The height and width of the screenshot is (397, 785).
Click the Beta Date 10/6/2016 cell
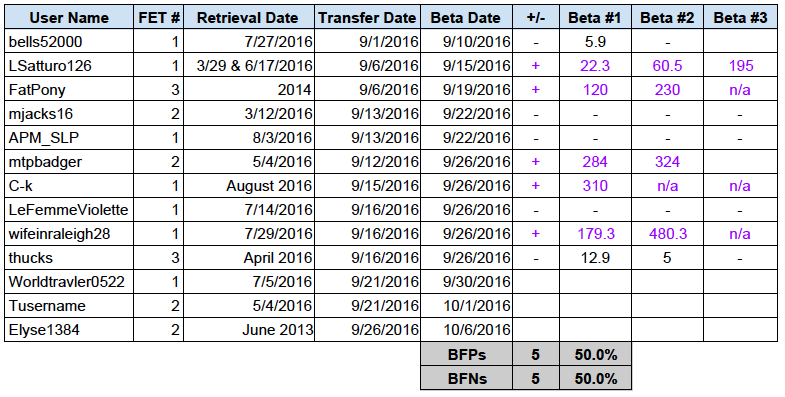coord(467,330)
